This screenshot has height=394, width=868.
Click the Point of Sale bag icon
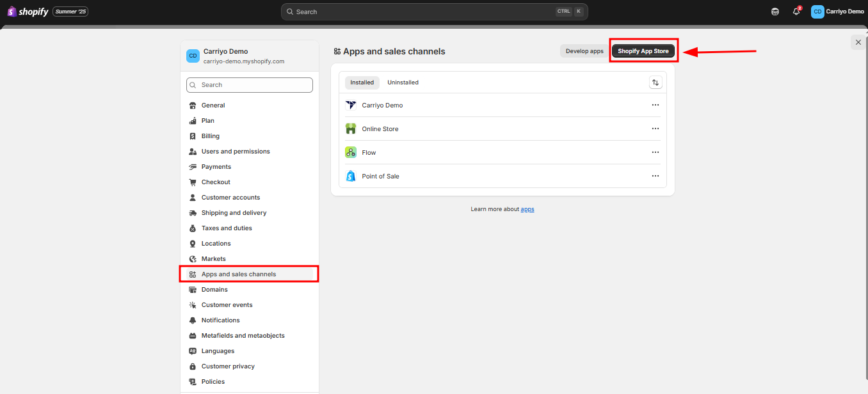[351, 176]
